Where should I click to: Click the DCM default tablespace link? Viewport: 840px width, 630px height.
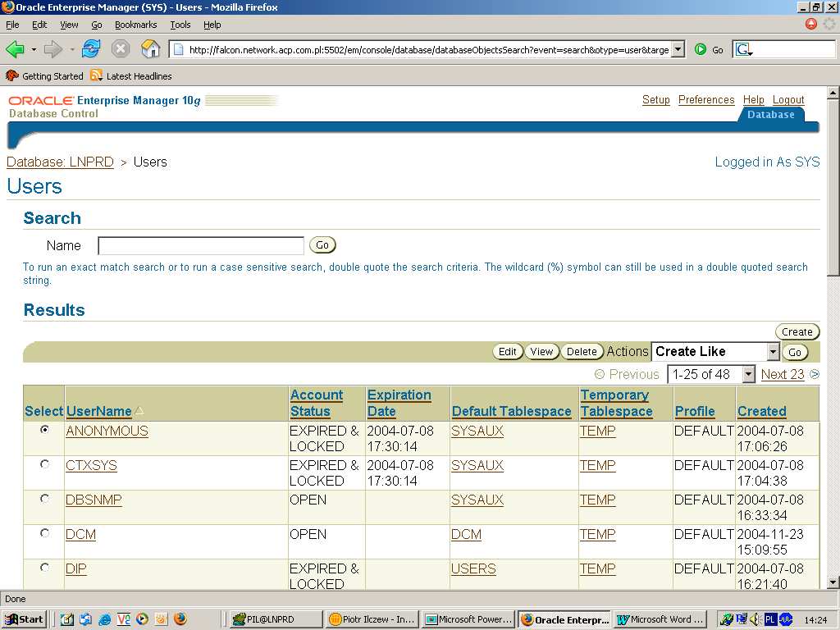point(466,534)
